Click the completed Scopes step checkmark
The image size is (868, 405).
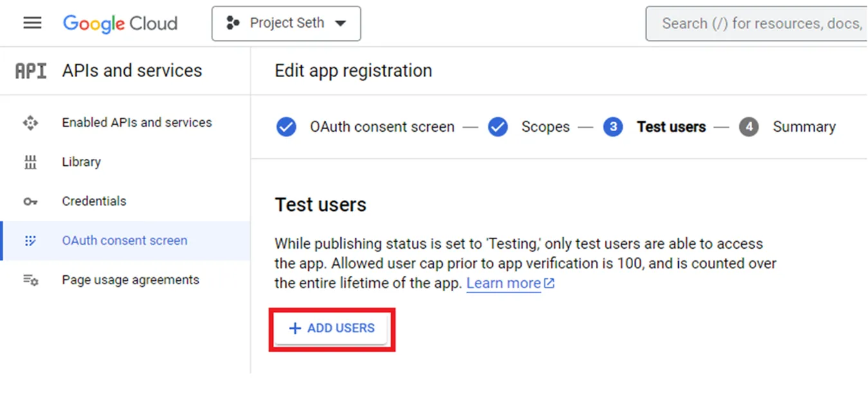[498, 127]
